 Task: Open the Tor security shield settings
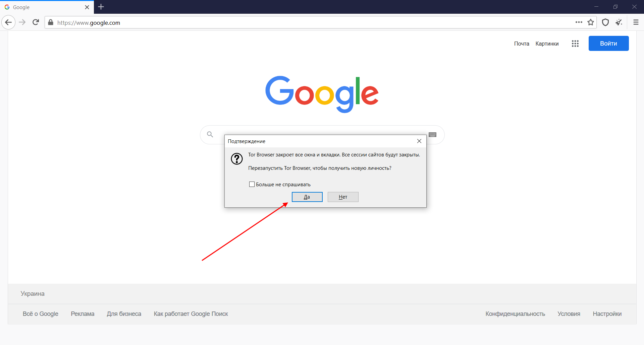coord(605,22)
